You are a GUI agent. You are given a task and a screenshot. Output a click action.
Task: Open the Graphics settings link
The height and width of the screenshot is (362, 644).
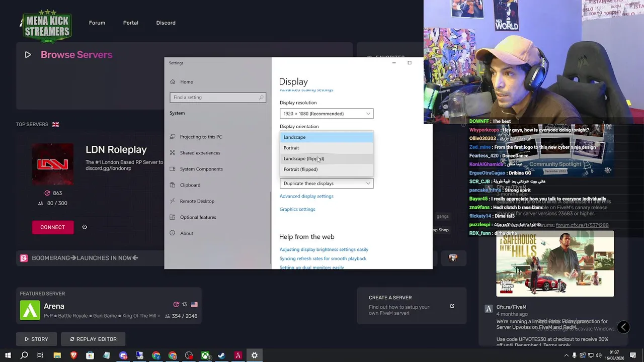[x=297, y=209]
